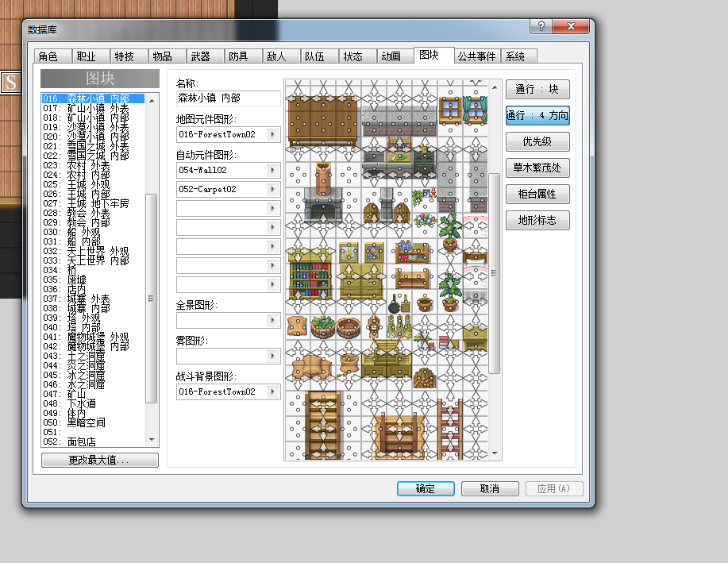This screenshot has height=563, width=728.
Task: Open help with the question mark button
Action: 541,26
